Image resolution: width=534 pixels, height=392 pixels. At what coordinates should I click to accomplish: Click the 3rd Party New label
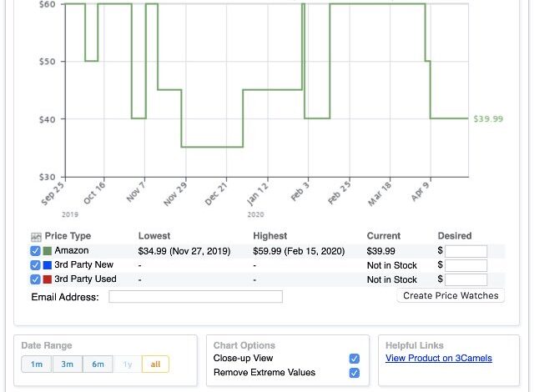point(83,264)
